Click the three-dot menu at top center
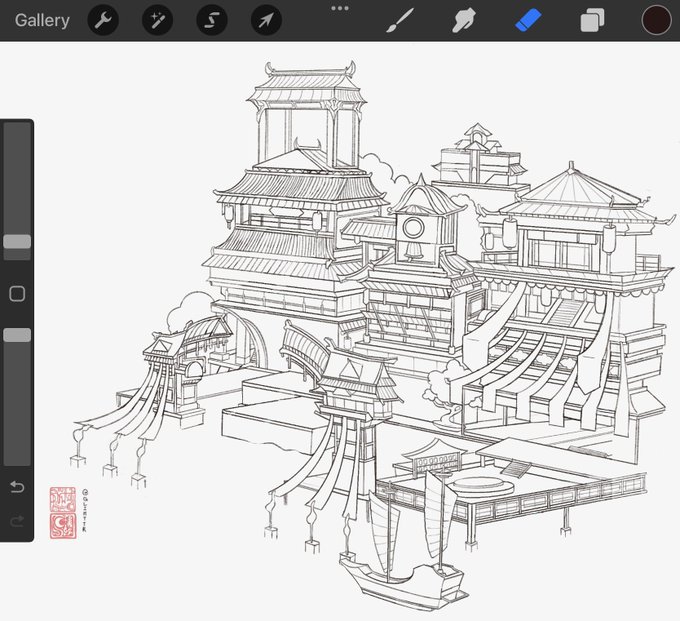 [x=340, y=8]
